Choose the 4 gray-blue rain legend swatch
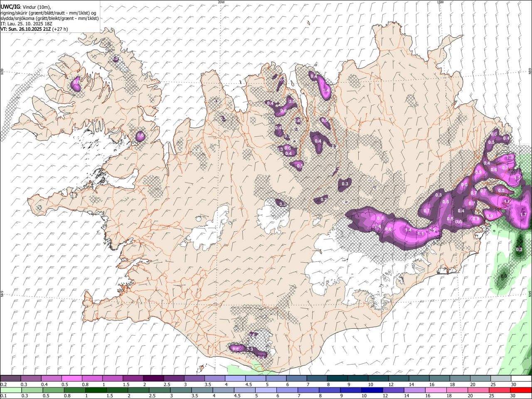 pos(224,390)
